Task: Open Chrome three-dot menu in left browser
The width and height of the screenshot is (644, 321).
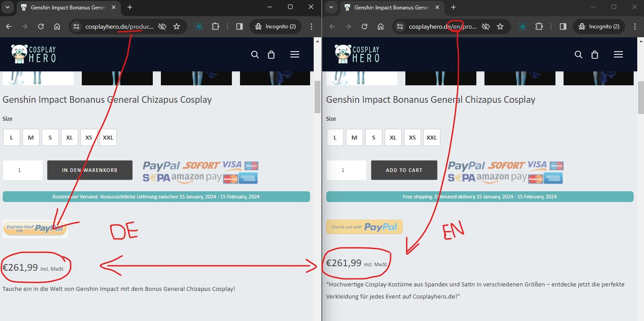Action: point(311,26)
